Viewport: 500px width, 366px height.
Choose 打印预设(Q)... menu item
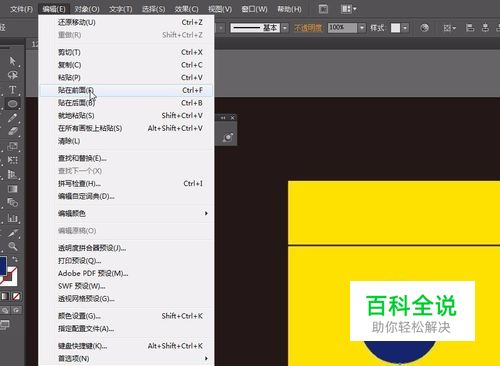coord(126,261)
